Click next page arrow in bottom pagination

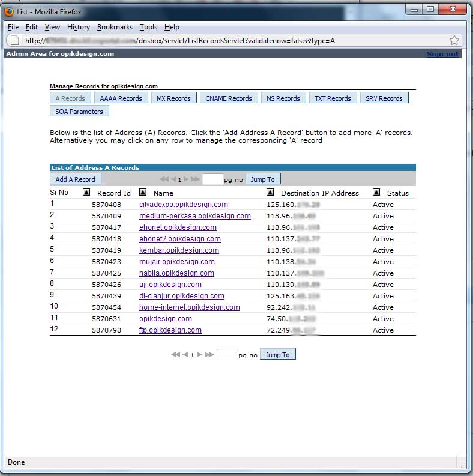(199, 355)
